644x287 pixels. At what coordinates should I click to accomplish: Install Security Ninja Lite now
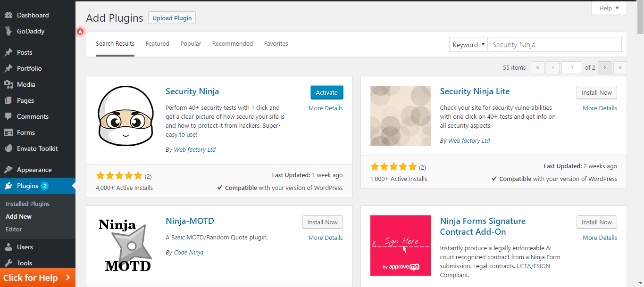click(x=596, y=92)
